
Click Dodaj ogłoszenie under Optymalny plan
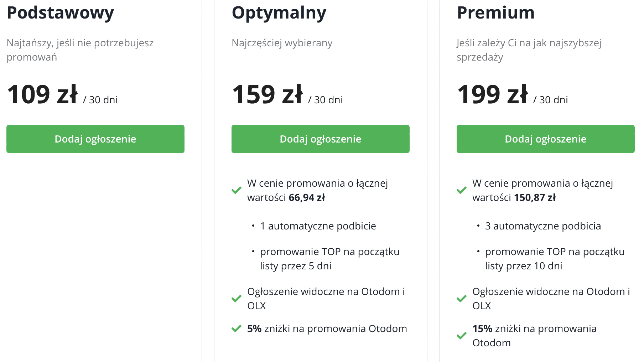(321, 139)
